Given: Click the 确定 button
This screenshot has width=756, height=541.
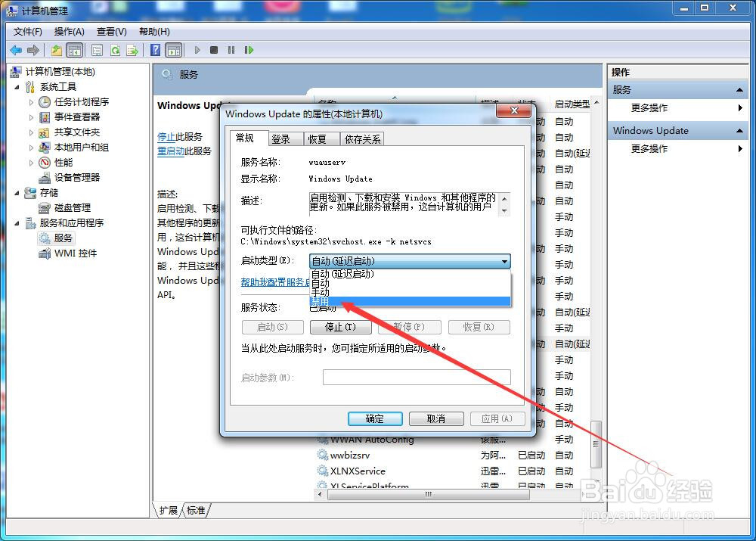Looking at the screenshot, I should tap(375, 418).
